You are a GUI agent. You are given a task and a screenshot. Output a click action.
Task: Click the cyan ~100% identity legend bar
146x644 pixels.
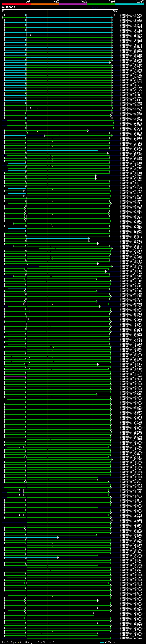[130, 4]
